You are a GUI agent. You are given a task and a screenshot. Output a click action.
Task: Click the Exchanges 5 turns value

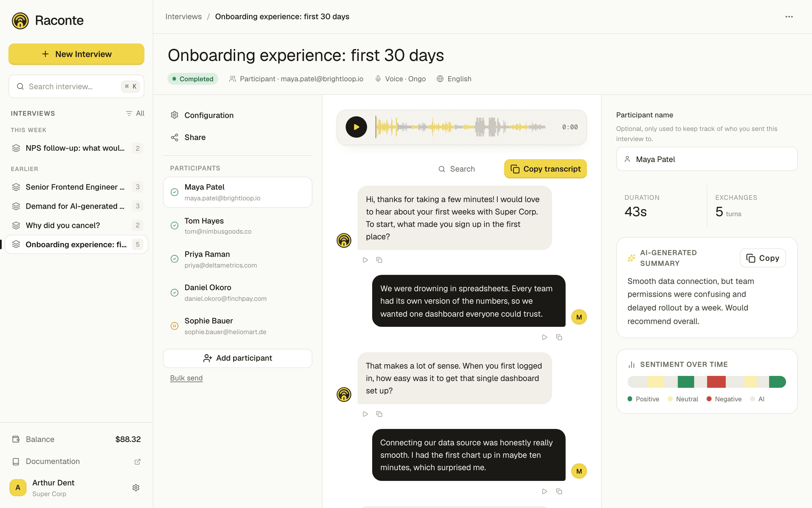(x=728, y=212)
